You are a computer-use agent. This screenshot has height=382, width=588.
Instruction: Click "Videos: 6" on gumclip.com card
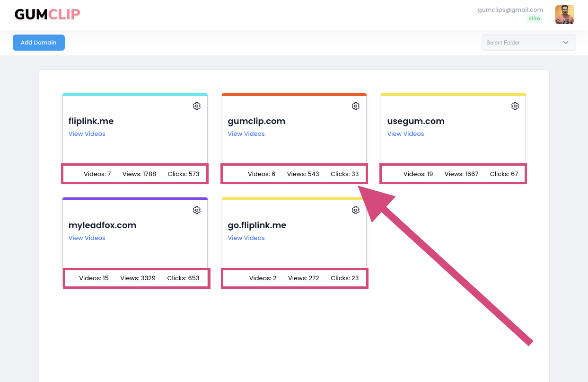(262, 174)
